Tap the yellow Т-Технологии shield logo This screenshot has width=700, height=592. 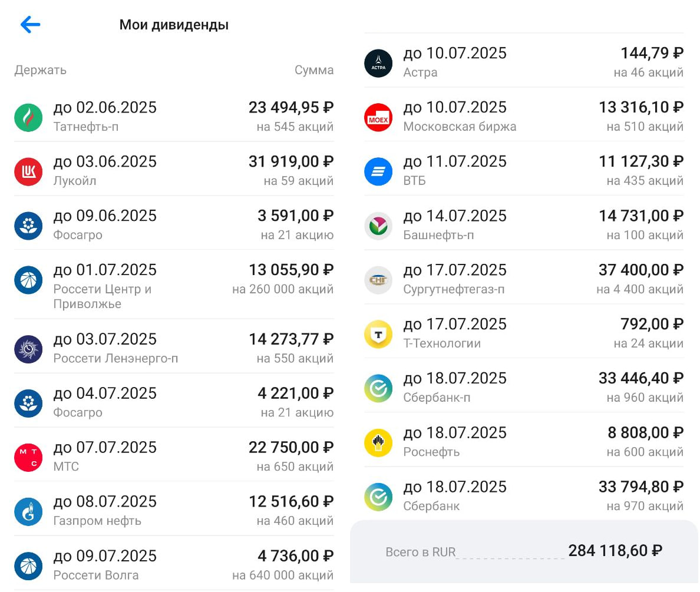coord(378,334)
